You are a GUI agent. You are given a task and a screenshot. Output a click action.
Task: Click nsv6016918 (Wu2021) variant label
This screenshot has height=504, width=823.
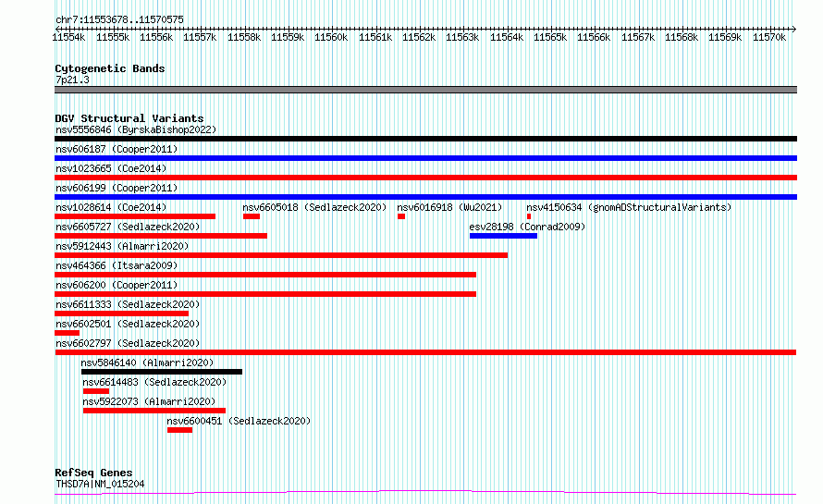pos(449,207)
